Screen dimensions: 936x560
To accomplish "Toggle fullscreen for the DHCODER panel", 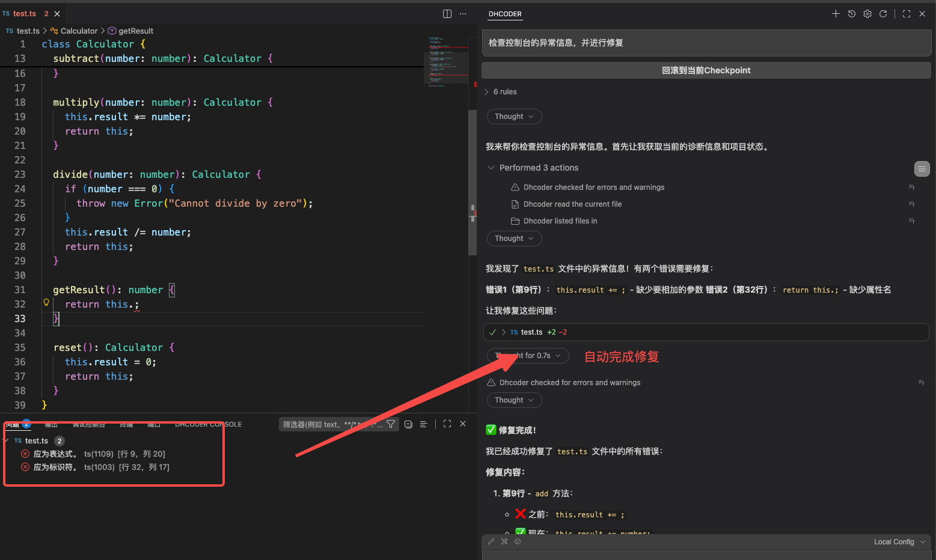I will coord(907,14).
